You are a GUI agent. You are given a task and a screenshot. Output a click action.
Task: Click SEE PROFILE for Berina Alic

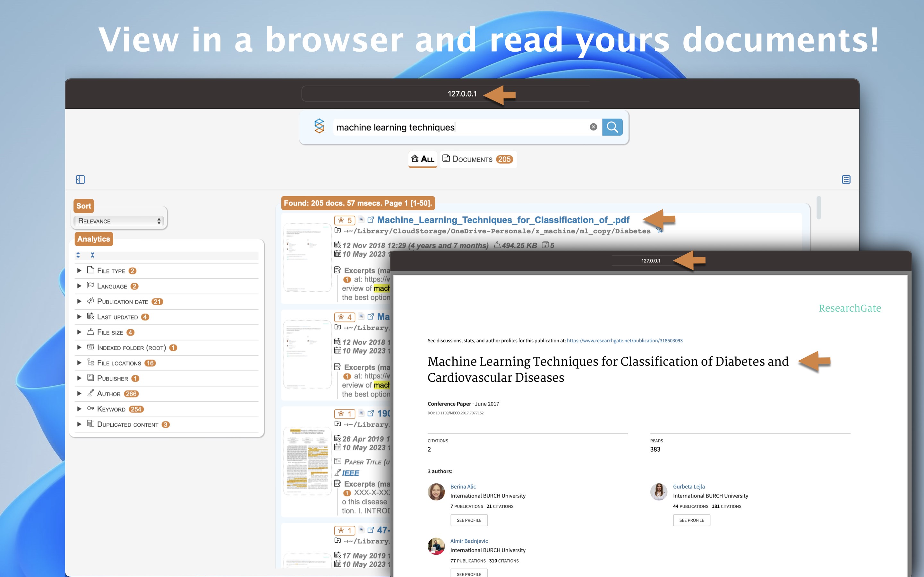click(469, 520)
